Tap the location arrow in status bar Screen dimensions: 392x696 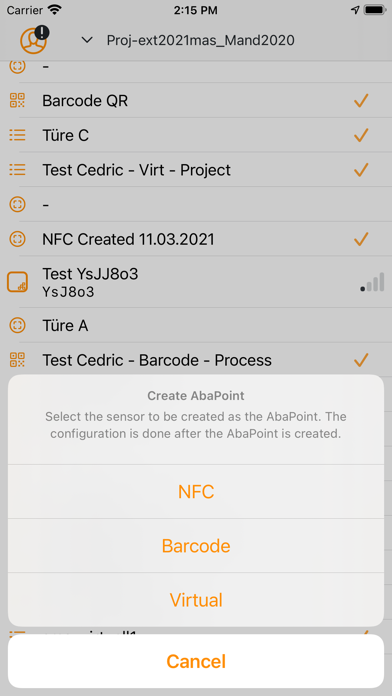[355, 10]
